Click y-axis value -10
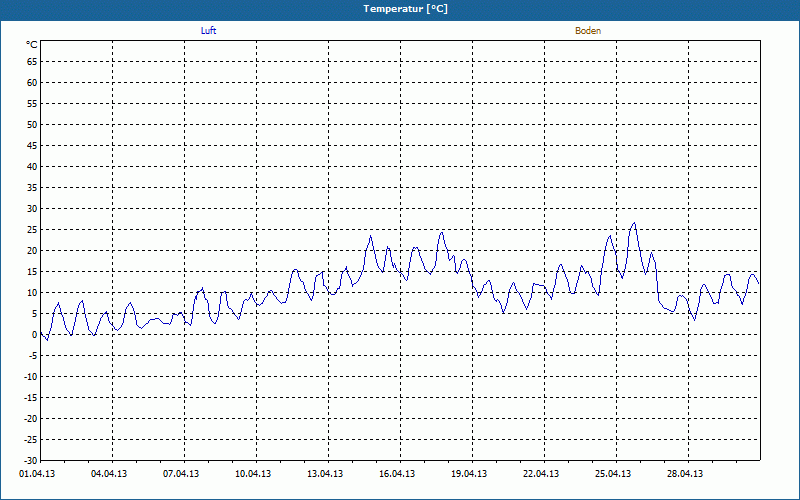Image resolution: width=800 pixels, height=500 pixels. (30, 377)
